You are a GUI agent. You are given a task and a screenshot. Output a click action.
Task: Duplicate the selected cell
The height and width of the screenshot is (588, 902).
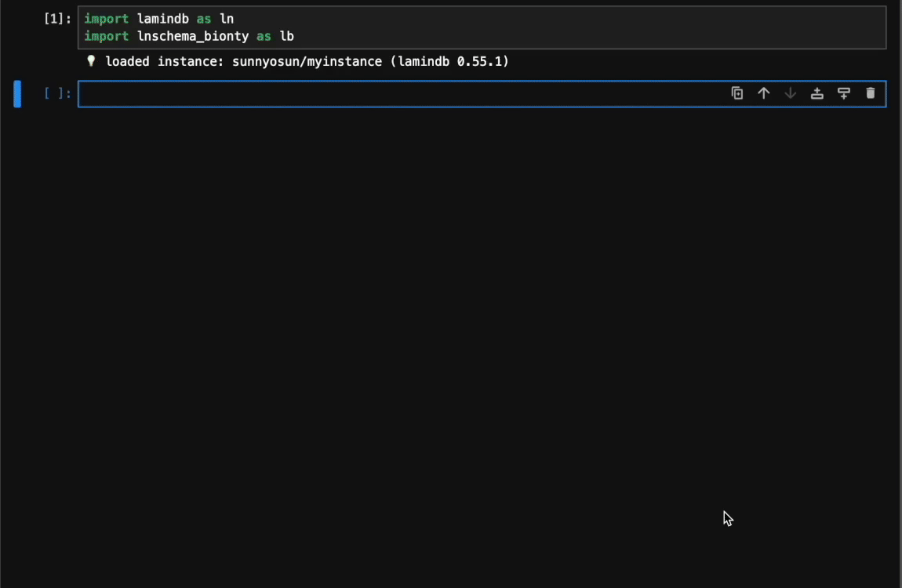coord(737,93)
